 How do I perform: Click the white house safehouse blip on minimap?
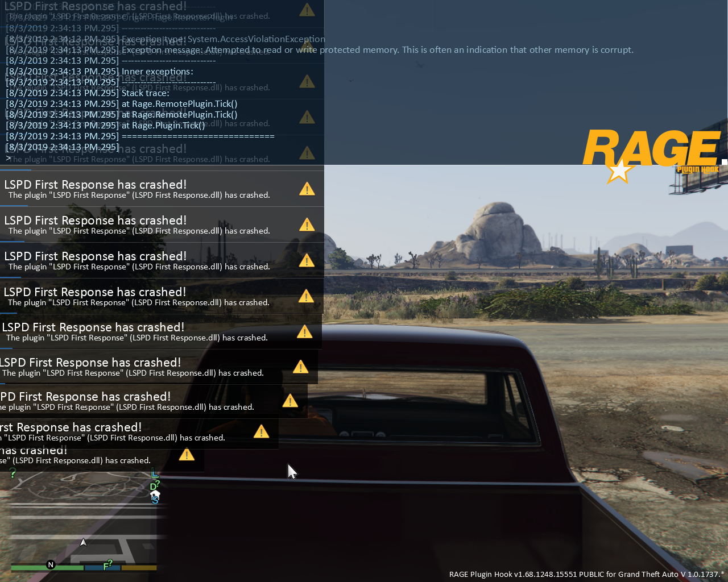point(155,495)
